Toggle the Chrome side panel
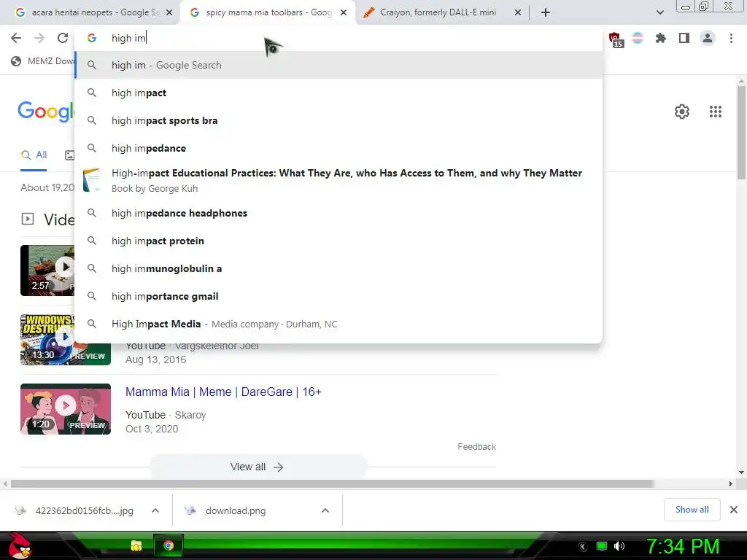This screenshot has height=560, width=747. tap(684, 38)
